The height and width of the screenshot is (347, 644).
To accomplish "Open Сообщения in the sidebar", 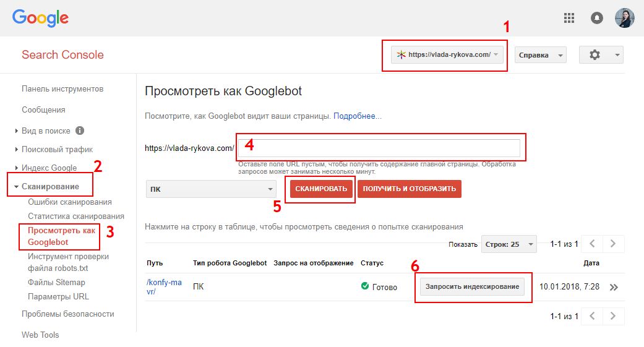I will [x=43, y=109].
